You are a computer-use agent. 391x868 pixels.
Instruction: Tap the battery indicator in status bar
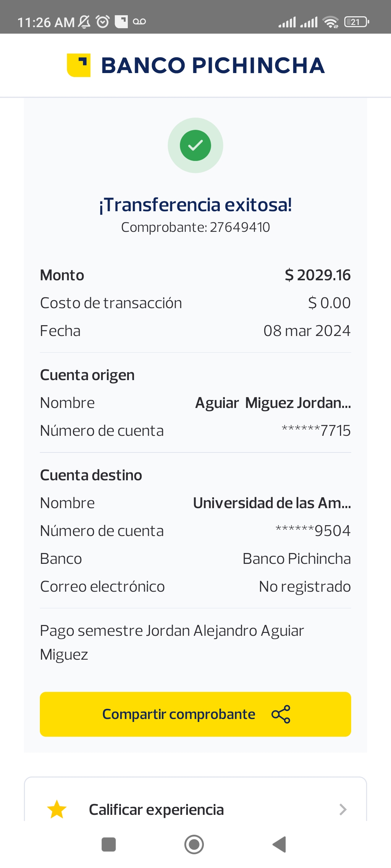tap(357, 22)
